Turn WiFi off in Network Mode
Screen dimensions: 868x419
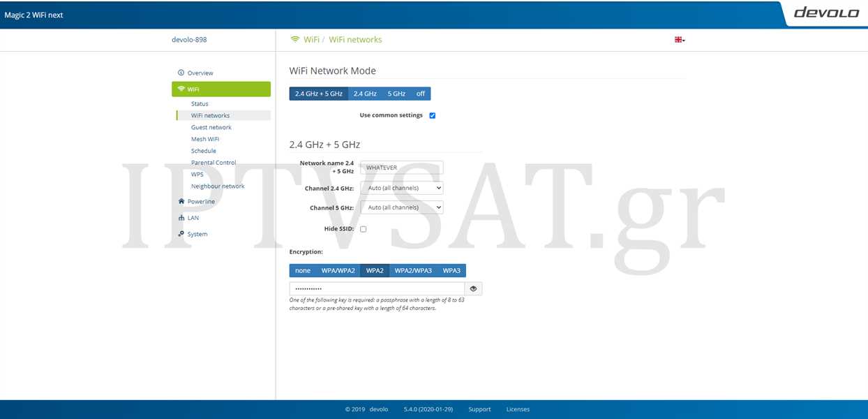tap(421, 94)
